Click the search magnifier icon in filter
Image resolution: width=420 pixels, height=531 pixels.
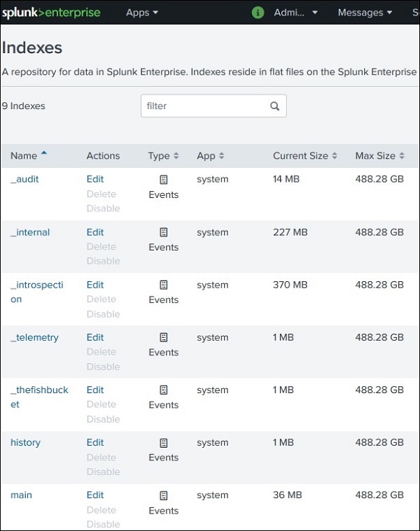[x=274, y=106]
